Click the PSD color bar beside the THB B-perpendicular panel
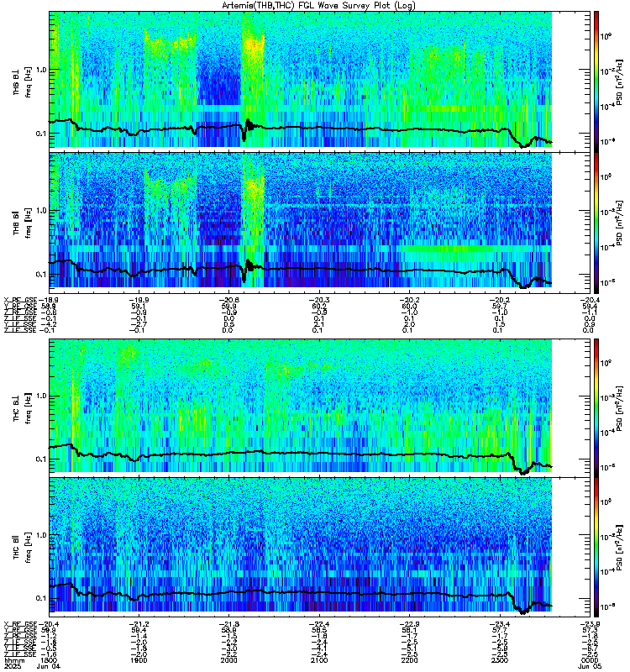Viewport: 630px width, 672px height. (596, 81)
